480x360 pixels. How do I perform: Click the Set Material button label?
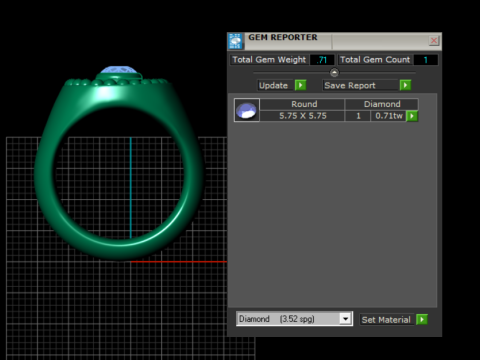[x=386, y=320]
